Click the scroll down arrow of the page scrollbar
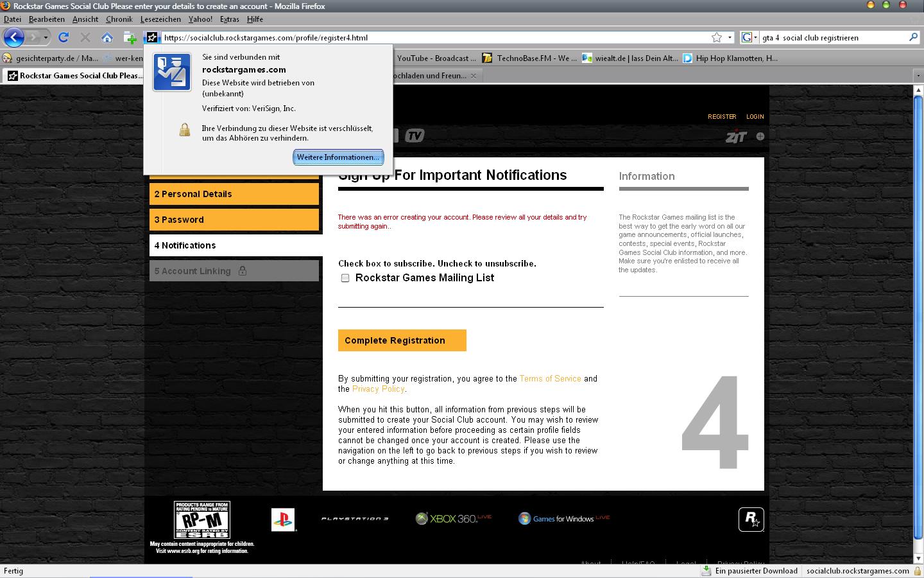This screenshot has width=924, height=578. point(918,558)
